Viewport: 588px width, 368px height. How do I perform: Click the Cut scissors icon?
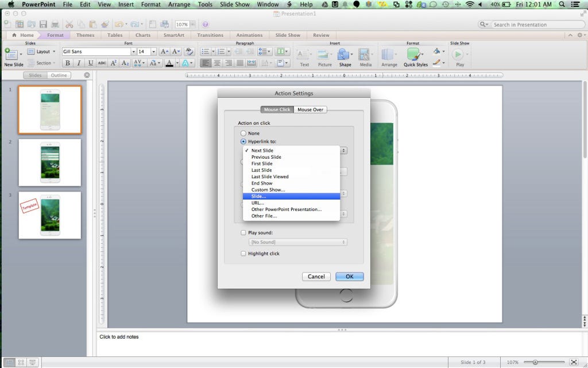69,24
